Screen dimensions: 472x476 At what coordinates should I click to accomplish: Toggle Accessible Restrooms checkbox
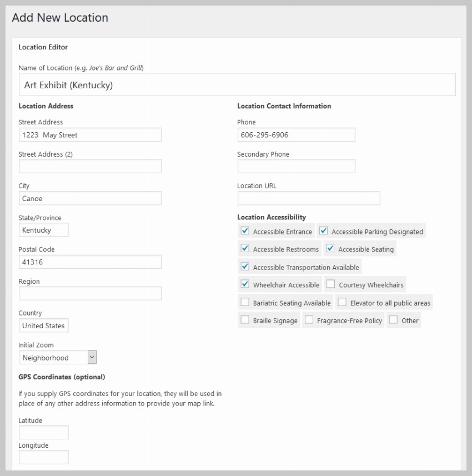point(245,249)
